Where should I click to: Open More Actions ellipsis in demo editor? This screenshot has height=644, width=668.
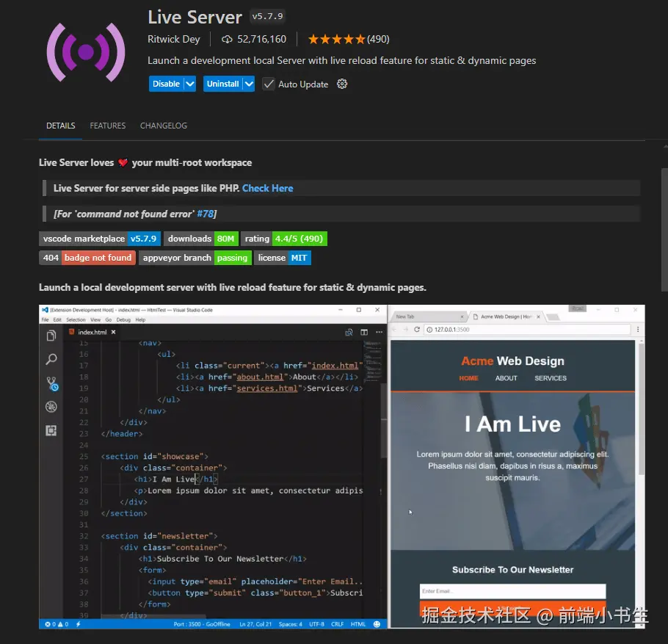(380, 332)
